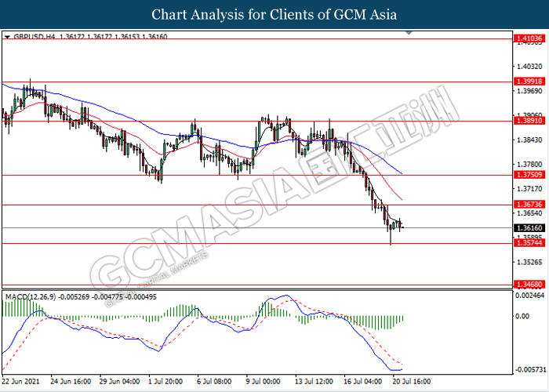
Task: Click the current price 1.36160 label
Action: [x=529, y=228]
